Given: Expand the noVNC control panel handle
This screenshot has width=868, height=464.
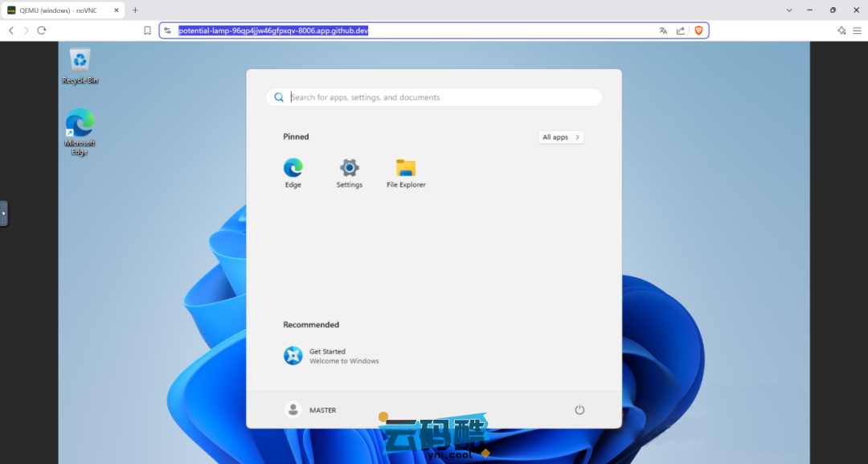Looking at the screenshot, I should (4, 213).
